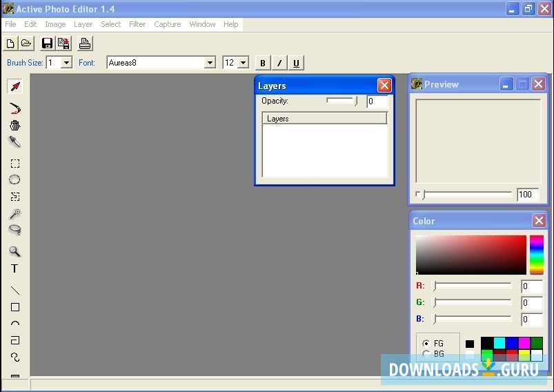Toggle underline text formatting
Viewport: 554px width, 392px height.
pos(296,63)
